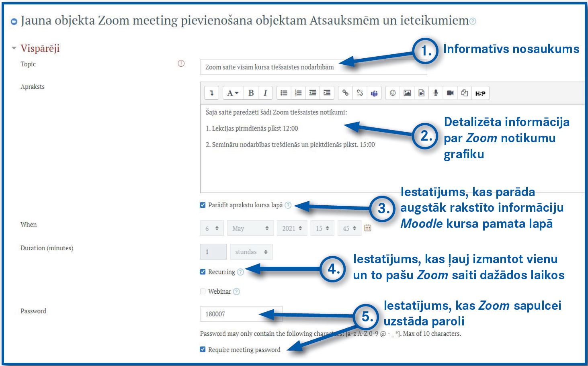Insert a numbered ordered list
This screenshot has height=366, width=588.
pyautogui.click(x=298, y=93)
